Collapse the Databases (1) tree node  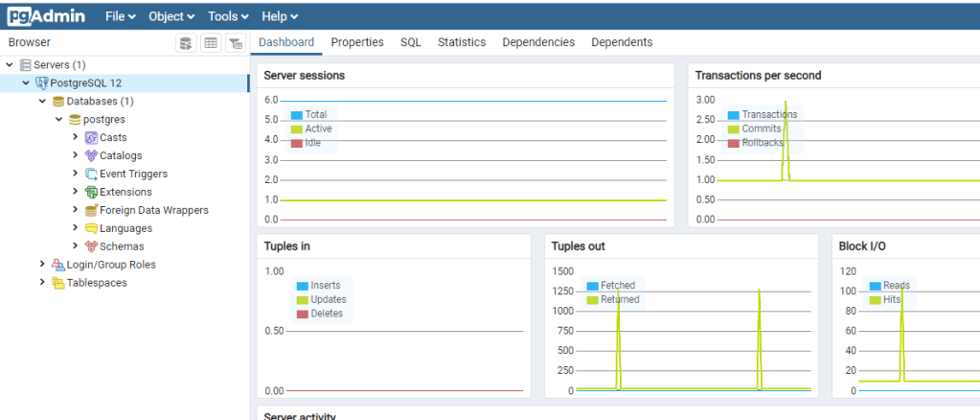pos(42,102)
